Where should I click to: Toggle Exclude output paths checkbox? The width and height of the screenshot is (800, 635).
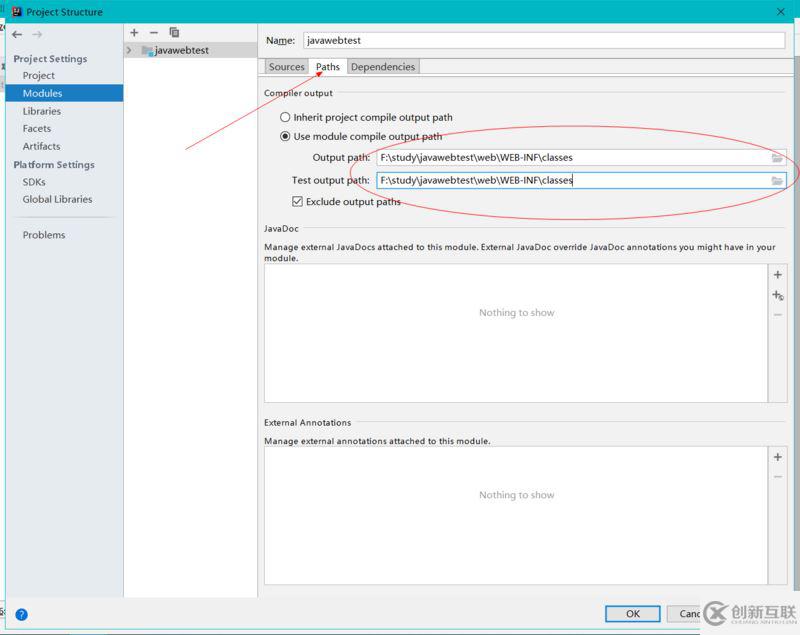click(x=297, y=201)
